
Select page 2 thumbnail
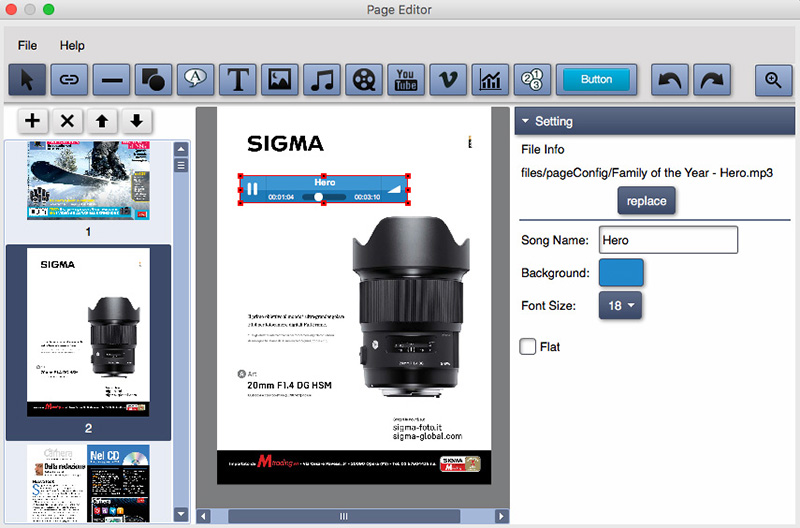(88, 332)
